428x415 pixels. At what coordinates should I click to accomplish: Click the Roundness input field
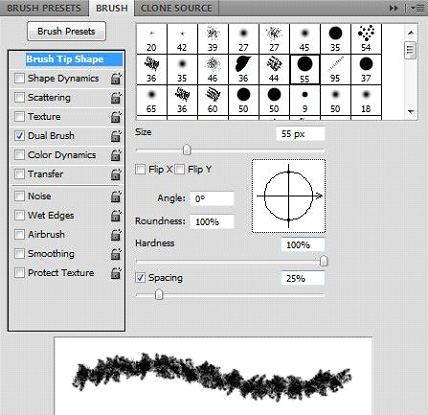[x=212, y=222]
